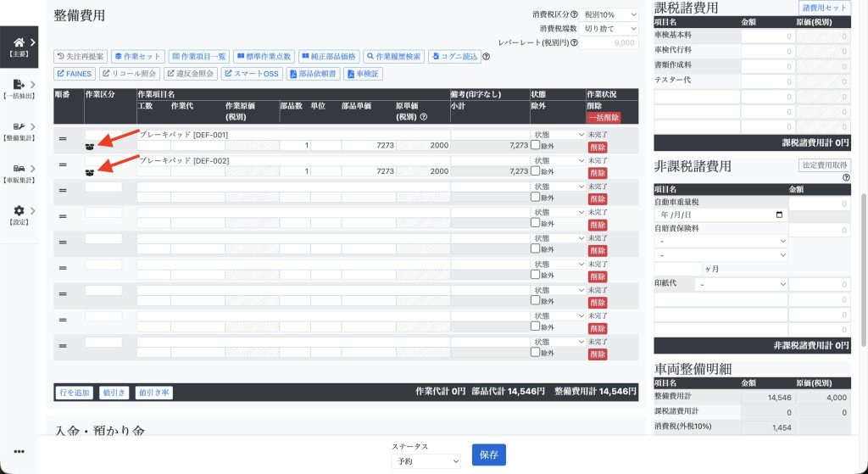
Task: Click 一括削除 bulk delete button
Action: (604, 117)
